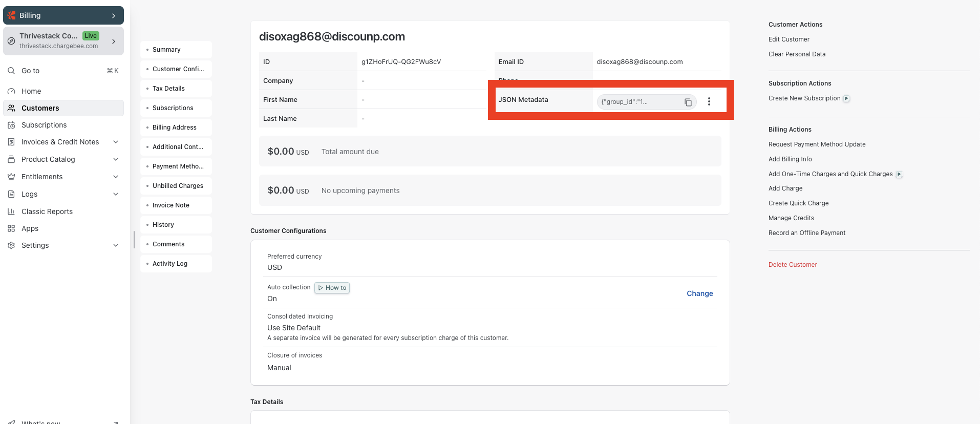Click Add One-Time Charges and Quick Charges

[x=830, y=174]
